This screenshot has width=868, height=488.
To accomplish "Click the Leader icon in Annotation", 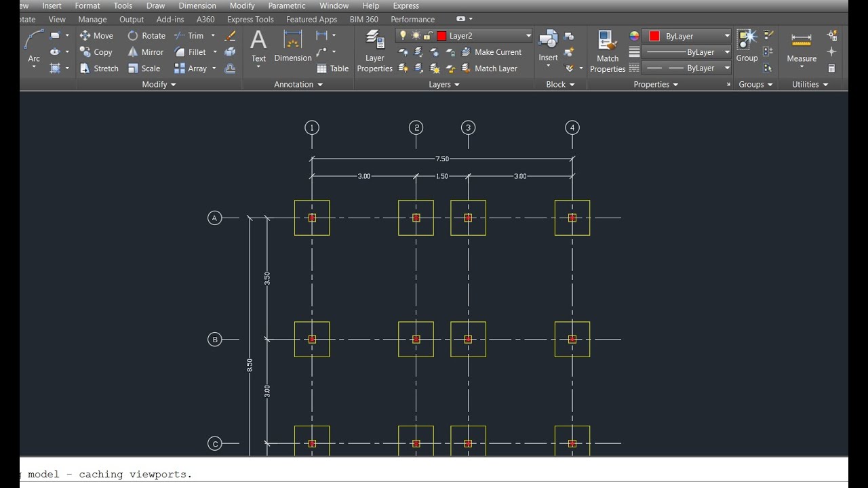I will (x=321, y=52).
